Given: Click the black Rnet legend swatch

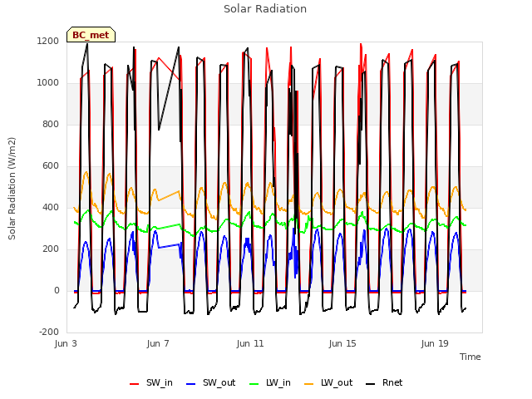Looking at the screenshot, I should click(x=371, y=384).
